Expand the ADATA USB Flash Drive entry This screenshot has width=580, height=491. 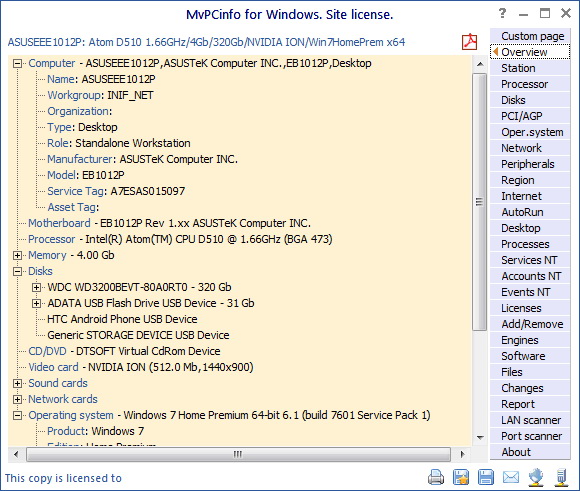pos(36,303)
